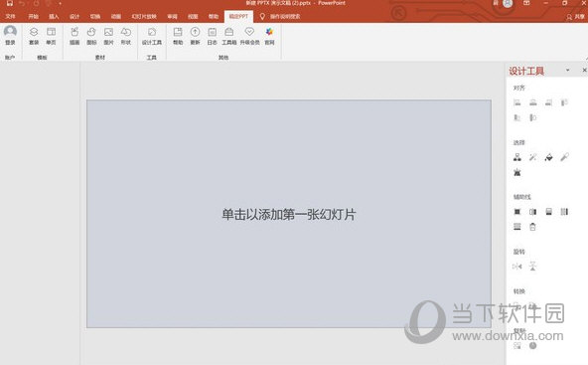Image resolution: width=588 pixels, height=365 pixels.
Task: Click the eyedropper icon in design panel
Action: pyautogui.click(x=564, y=157)
